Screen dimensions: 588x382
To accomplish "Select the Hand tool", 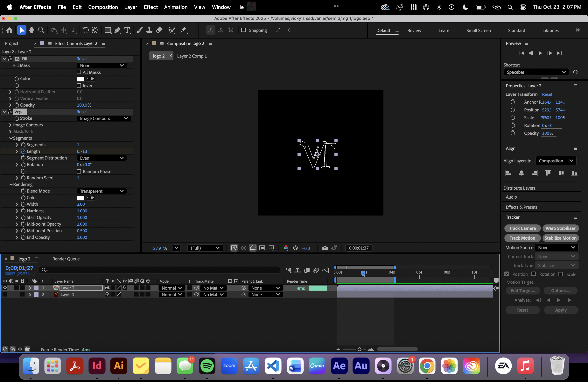I will [x=31, y=30].
